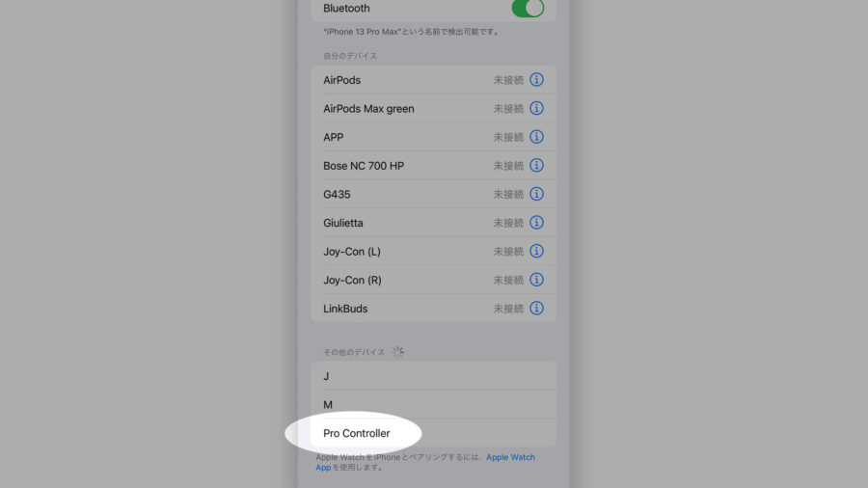This screenshot has height=488, width=868.
Task: Tap the info icon next to APP
Action: coord(536,137)
